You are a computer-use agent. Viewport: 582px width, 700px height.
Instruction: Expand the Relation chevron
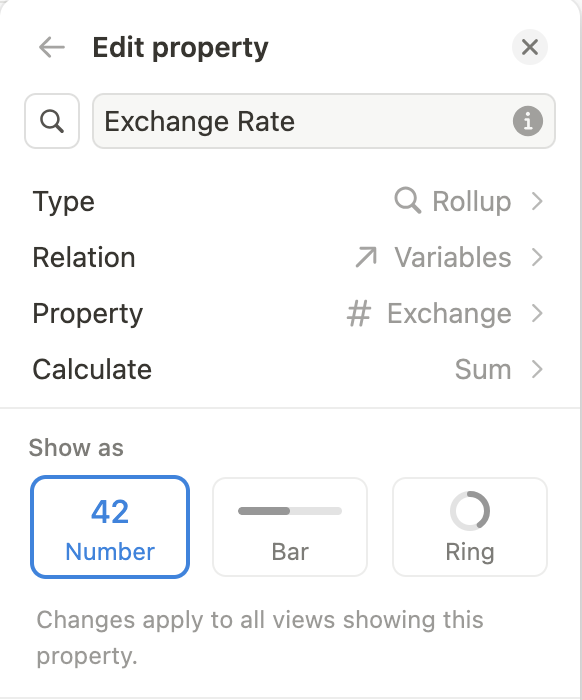[537, 257]
